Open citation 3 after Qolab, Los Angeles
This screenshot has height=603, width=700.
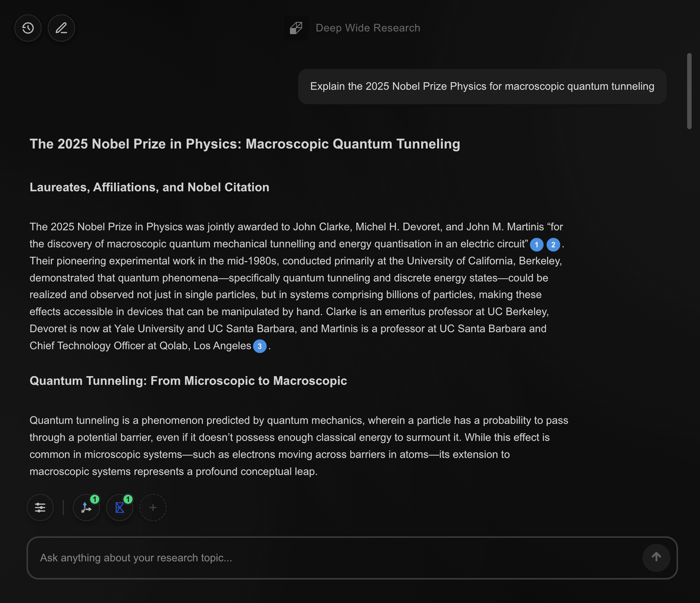tap(259, 346)
